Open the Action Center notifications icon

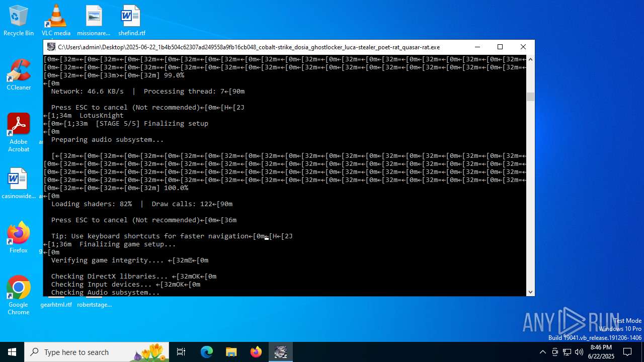click(x=627, y=352)
